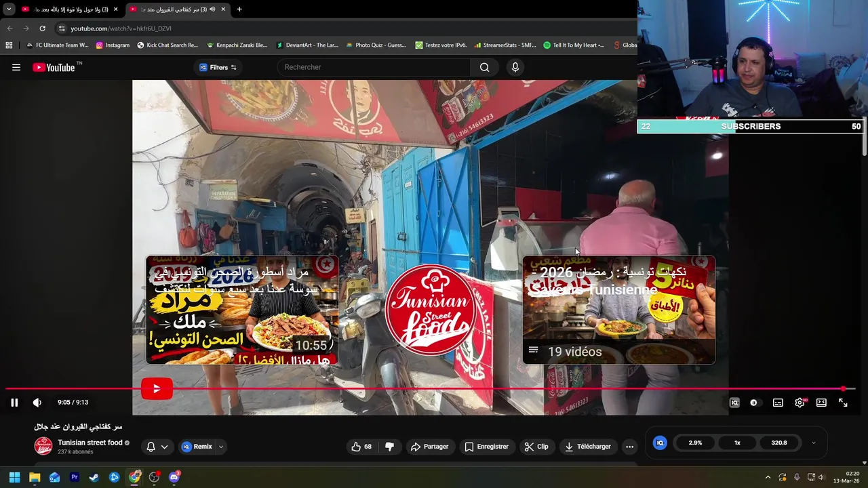Viewport: 868px width, 488px height.
Task: Open the FC Ultimate Team W... bookmark
Action: (x=58, y=45)
